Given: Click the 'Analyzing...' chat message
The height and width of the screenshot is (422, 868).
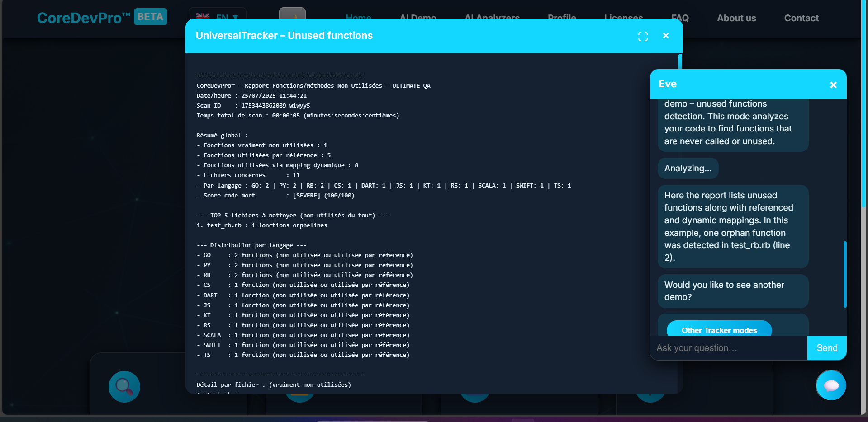Looking at the screenshot, I should click(x=688, y=169).
